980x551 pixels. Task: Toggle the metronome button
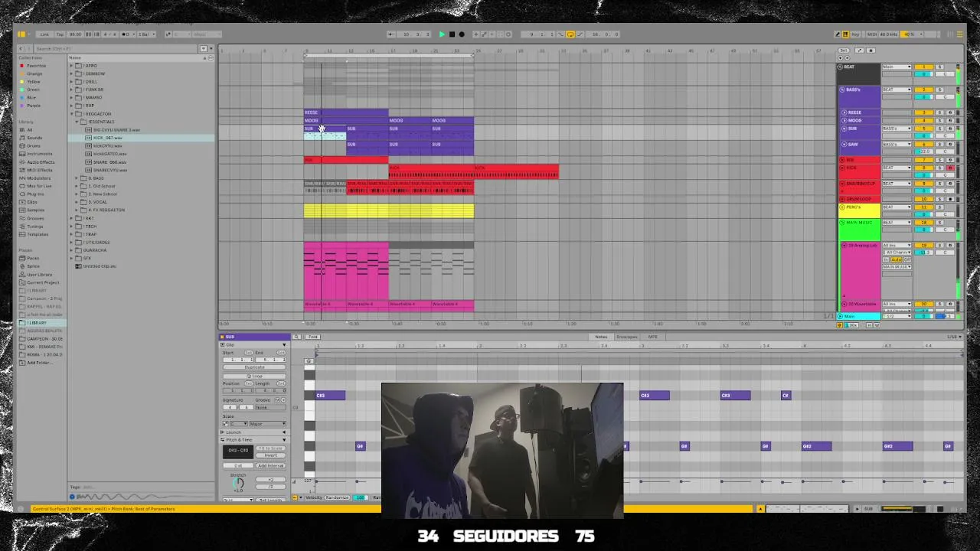click(x=126, y=34)
